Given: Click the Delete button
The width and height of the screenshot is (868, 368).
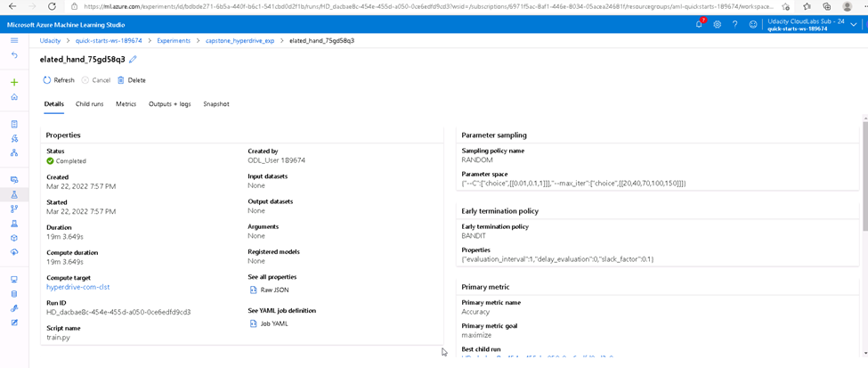Looking at the screenshot, I should pyautogui.click(x=132, y=80).
